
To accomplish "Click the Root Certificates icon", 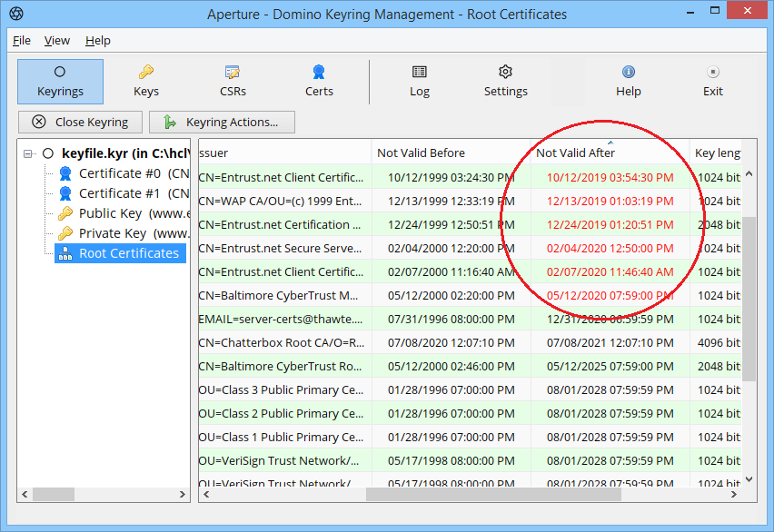I will 65,253.
